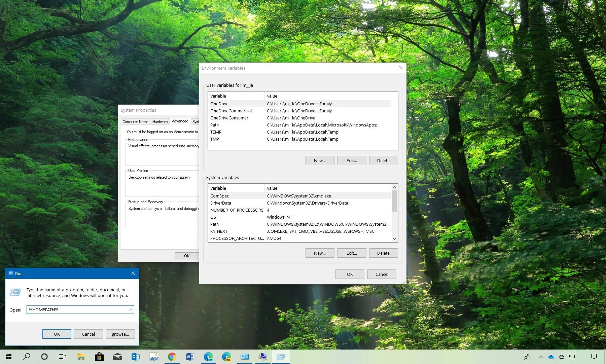The height and width of the screenshot is (364, 606).
Task: Select System Properties taskbar icon
Action: (x=263, y=357)
